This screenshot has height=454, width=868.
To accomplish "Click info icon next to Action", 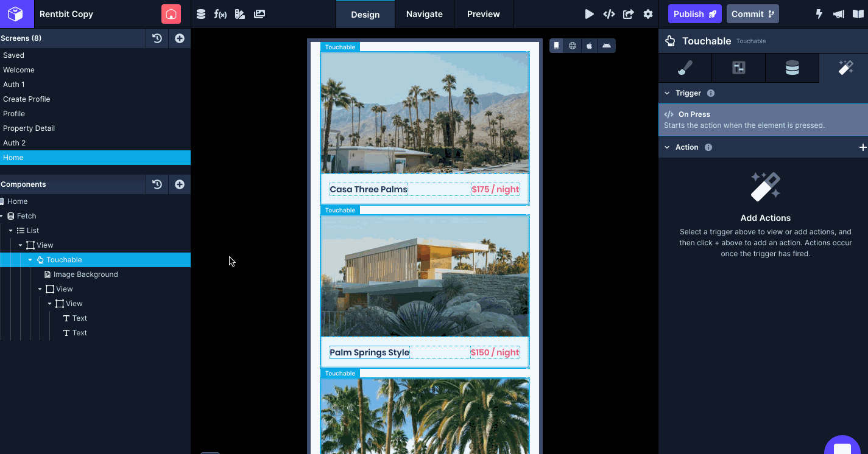I will coord(708,147).
